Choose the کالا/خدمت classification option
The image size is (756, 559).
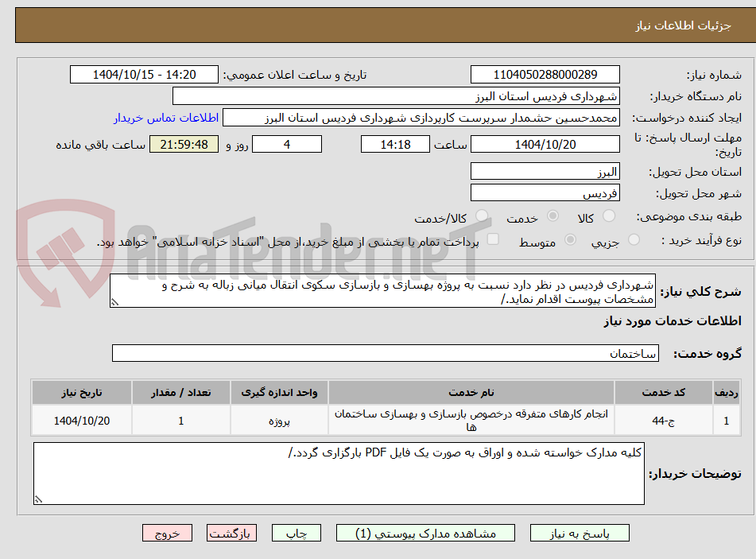[x=481, y=215]
